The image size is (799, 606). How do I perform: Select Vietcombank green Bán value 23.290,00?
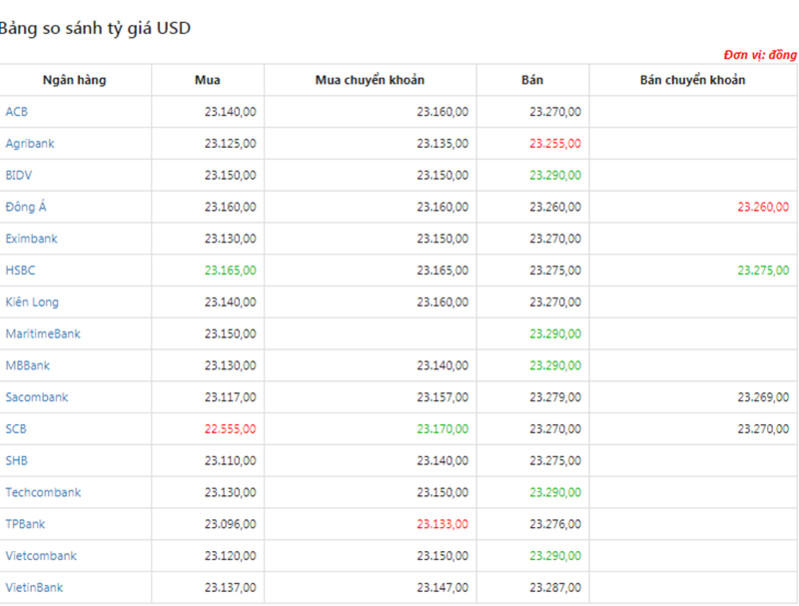tap(555, 556)
